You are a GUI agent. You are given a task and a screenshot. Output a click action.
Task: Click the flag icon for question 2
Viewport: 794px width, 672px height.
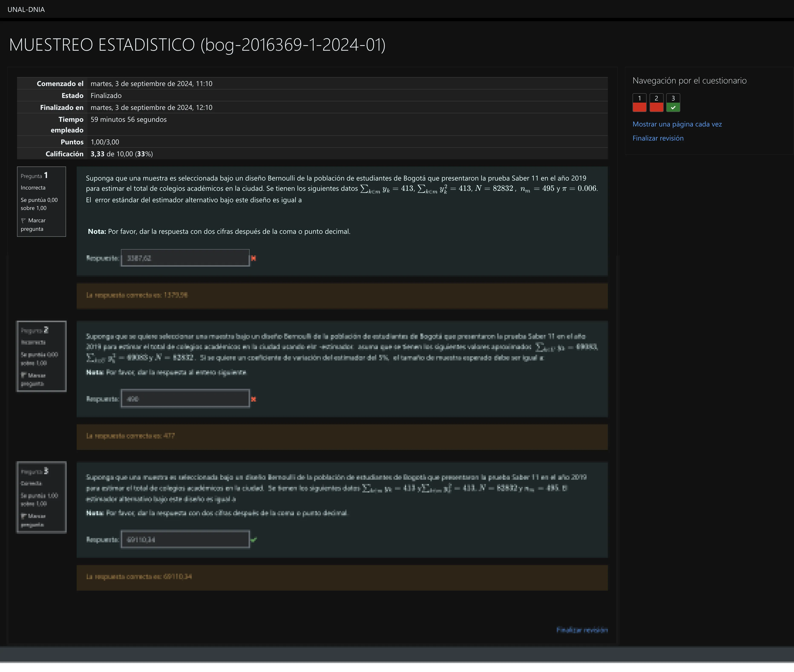coord(23,375)
